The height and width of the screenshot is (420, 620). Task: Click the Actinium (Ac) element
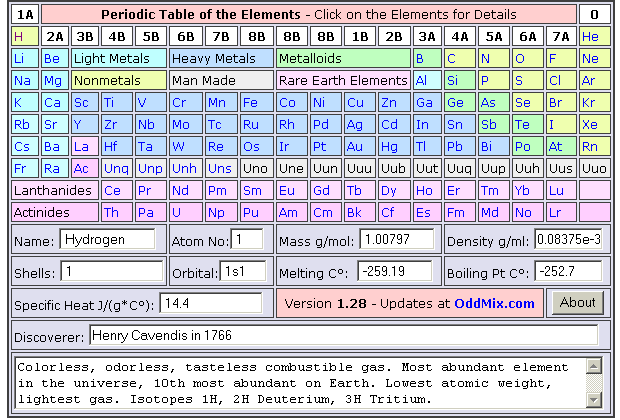[x=85, y=169]
